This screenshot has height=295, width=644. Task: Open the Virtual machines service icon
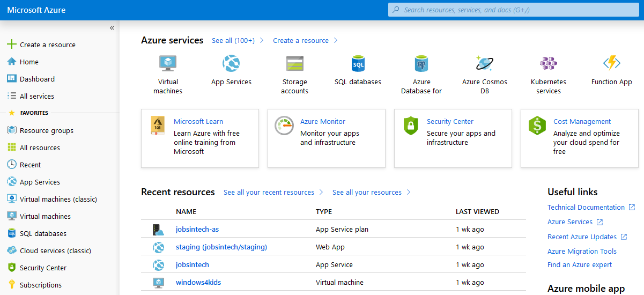click(x=168, y=63)
